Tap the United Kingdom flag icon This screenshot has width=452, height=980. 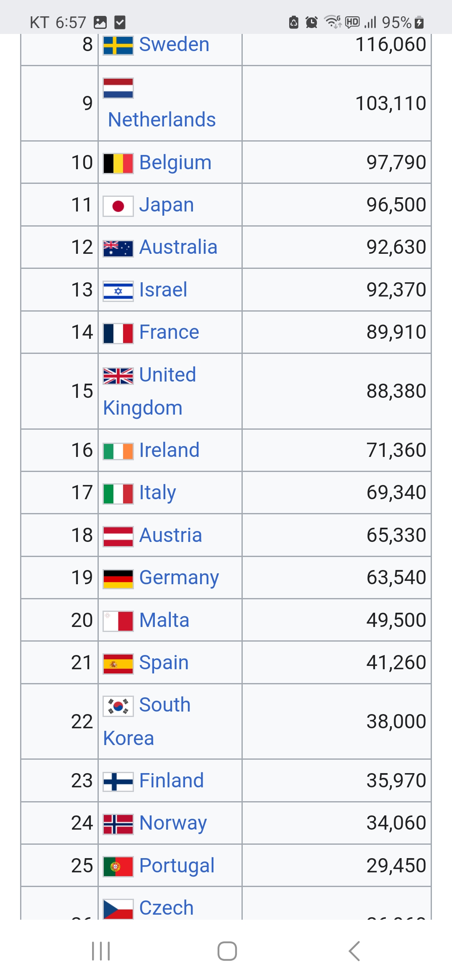(118, 376)
